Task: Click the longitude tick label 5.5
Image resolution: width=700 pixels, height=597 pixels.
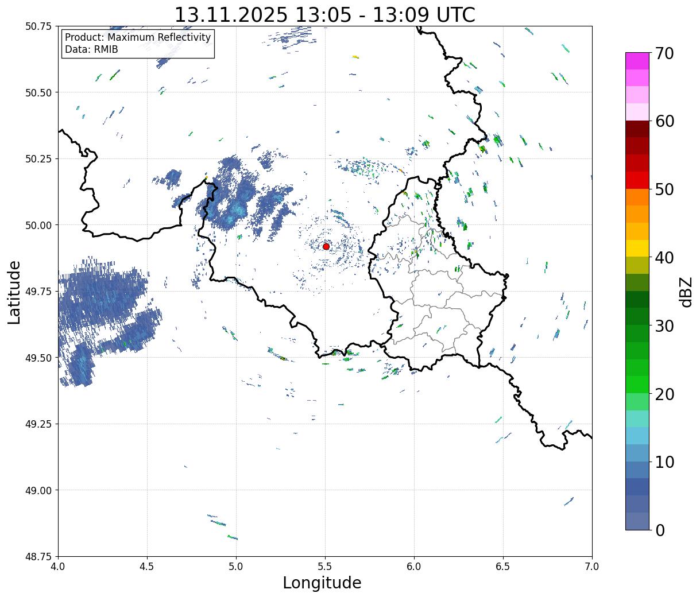Action: click(325, 566)
